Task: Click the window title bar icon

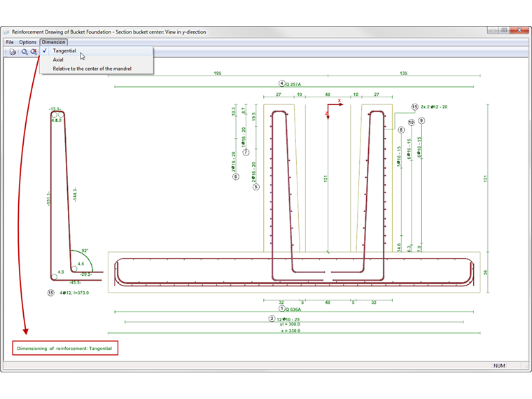Action: pyautogui.click(x=6, y=32)
